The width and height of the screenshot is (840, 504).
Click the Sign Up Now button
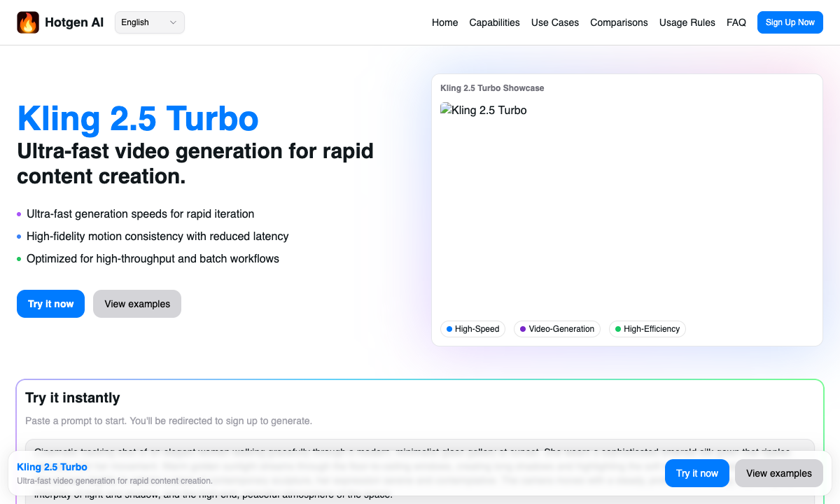(790, 22)
